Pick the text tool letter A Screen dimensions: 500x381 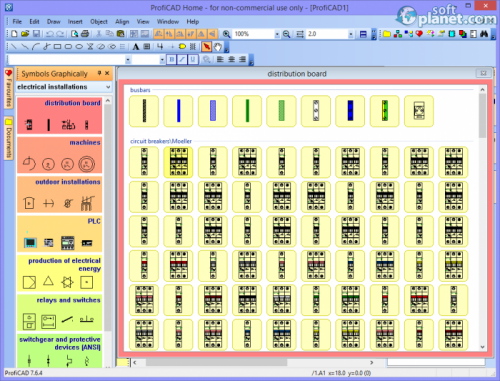coord(136,47)
